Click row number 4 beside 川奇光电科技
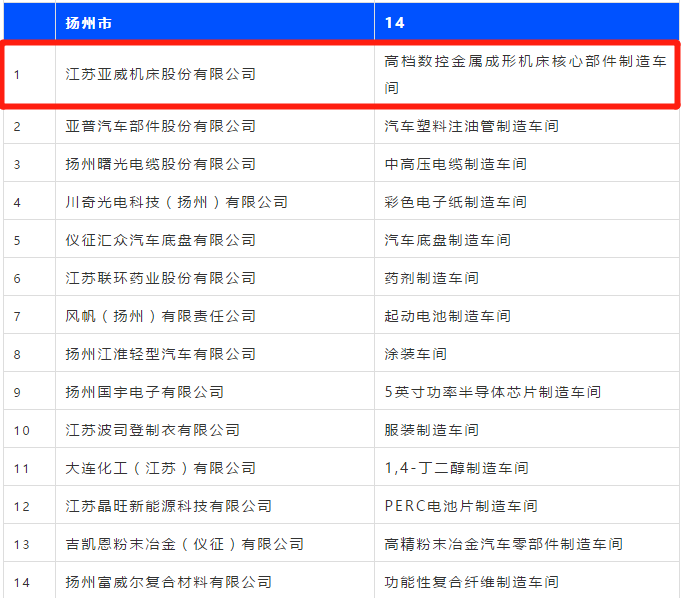Image resolution: width=684 pixels, height=598 pixels. coord(17,202)
